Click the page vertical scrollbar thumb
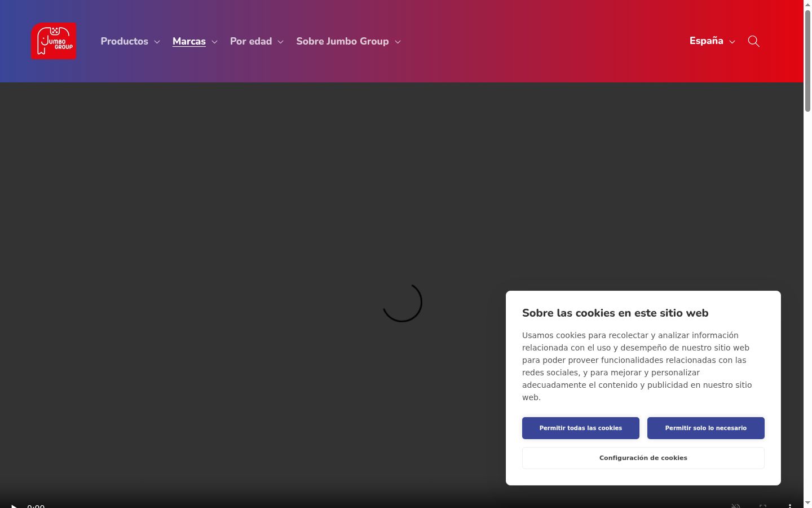 click(807, 60)
